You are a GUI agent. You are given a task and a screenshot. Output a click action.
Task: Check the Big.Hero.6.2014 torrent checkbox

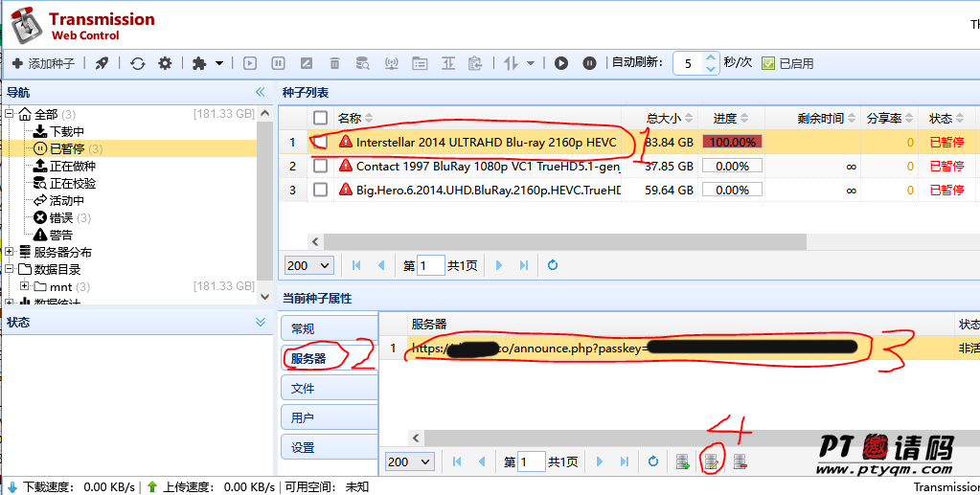pyautogui.click(x=321, y=190)
